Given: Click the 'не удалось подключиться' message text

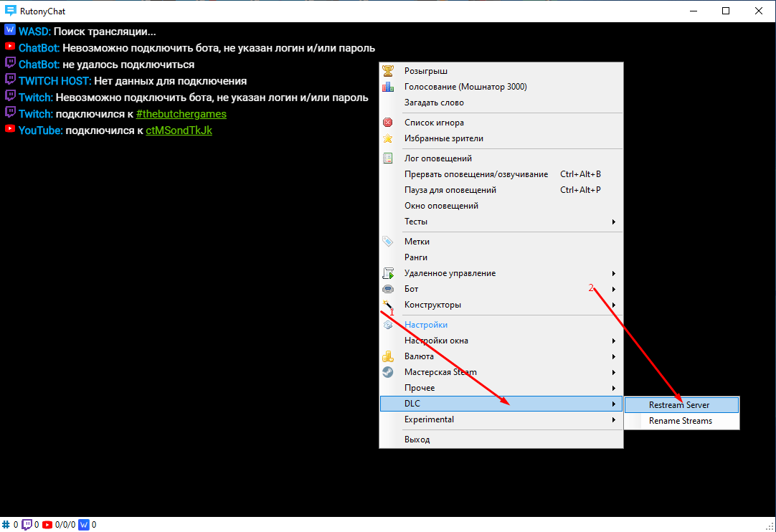Looking at the screenshot, I should coord(128,65).
